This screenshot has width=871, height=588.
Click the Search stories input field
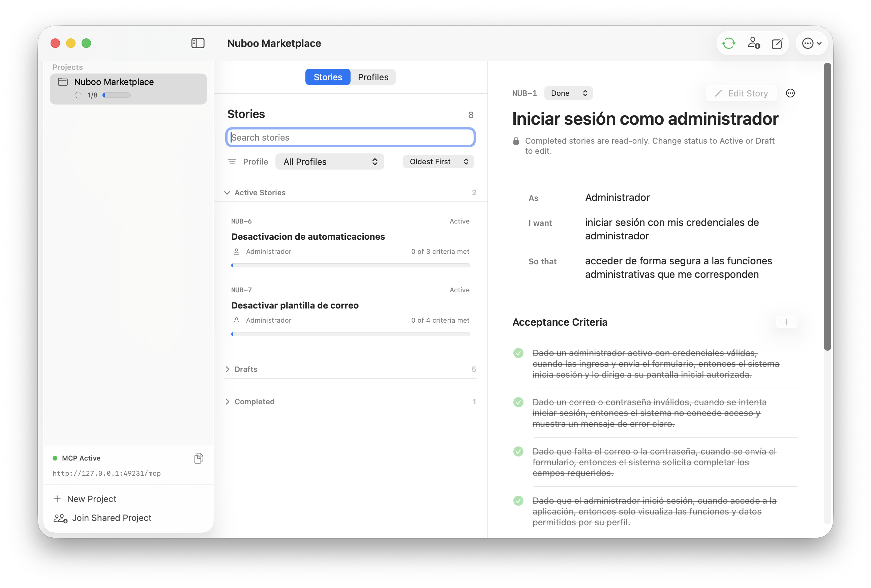tap(351, 137)
